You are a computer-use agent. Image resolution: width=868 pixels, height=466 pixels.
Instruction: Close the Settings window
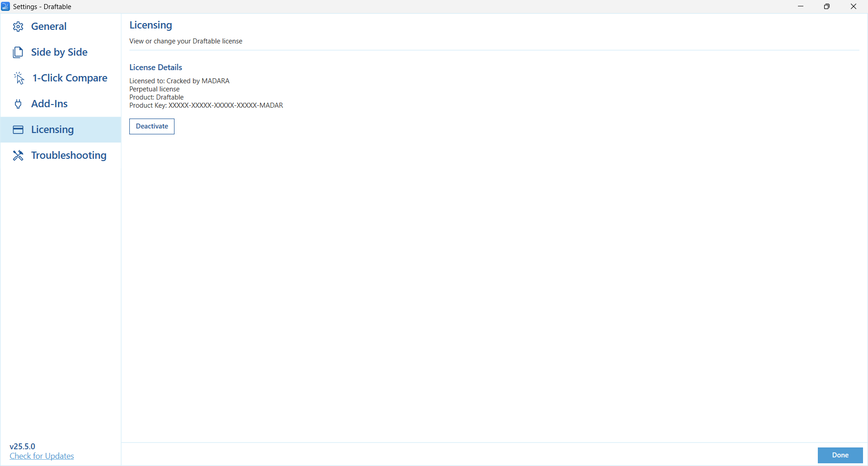[854, 6]
